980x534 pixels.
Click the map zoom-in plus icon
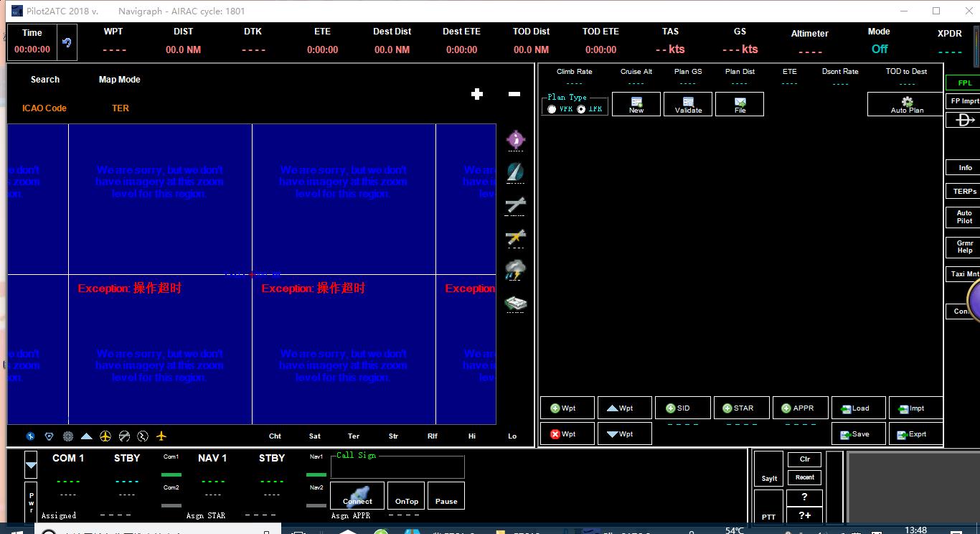(477, 94)
